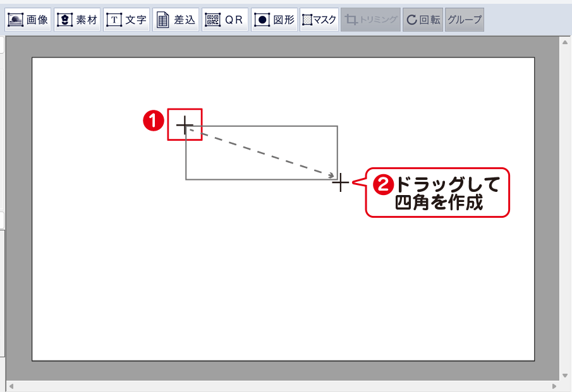Screen dimensions: 572x392
Task: Activate the マスク (mask) tool
Action: [x=319, y=20]
